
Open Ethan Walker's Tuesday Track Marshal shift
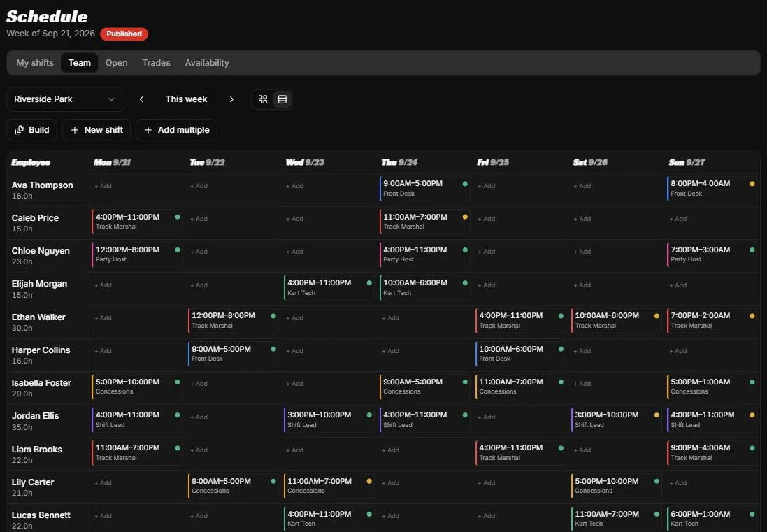pyautogui.click(x=233, y=320)
